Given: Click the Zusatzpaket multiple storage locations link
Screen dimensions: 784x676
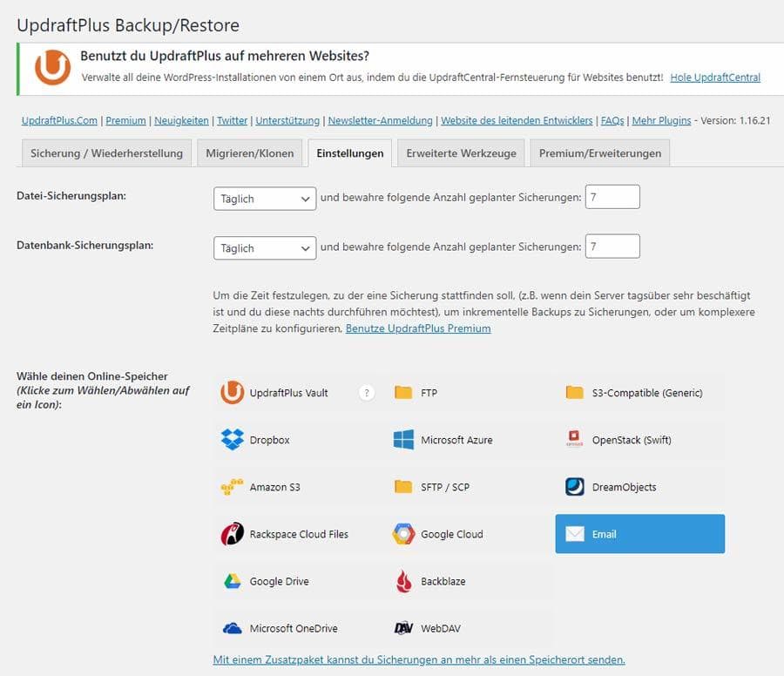Looking at the screenshot, I should click(419, 659).
